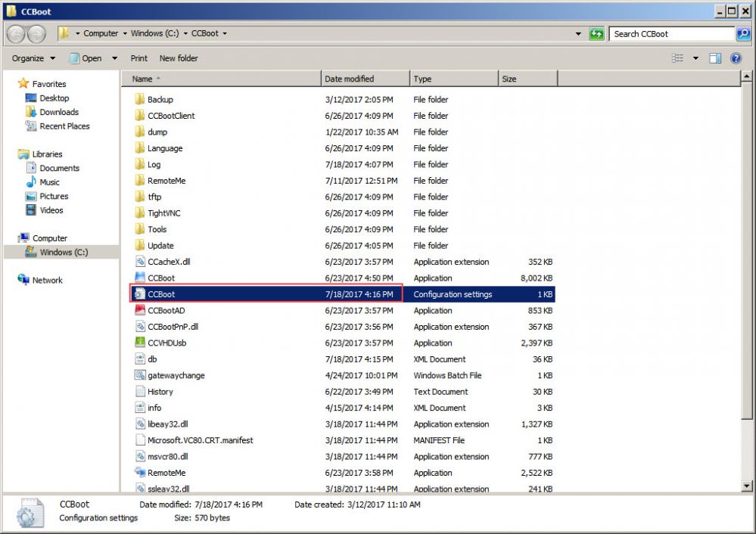Open the Organize dropdown menu

34,58
